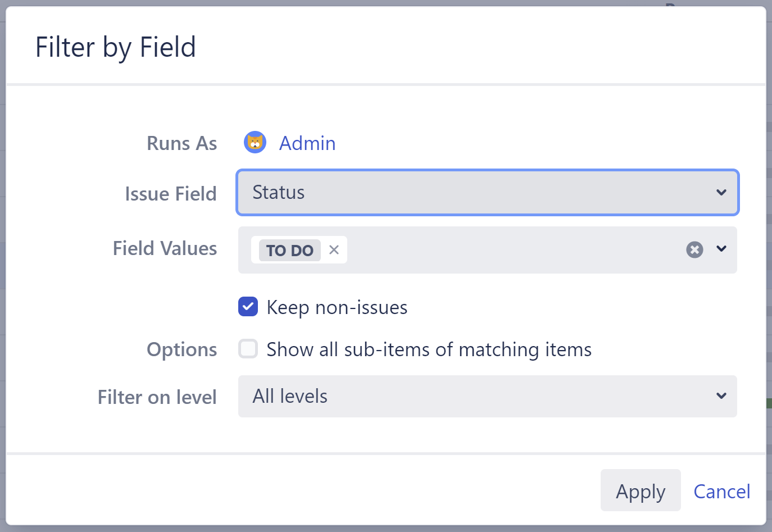Screen dimensions: 772x532
Task: Apply the field filter
Action: tap(640, 490)
